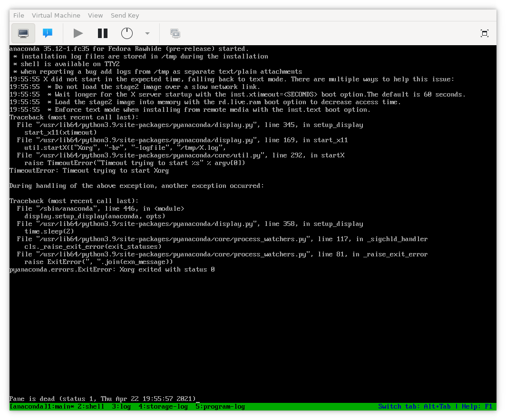Show the graphical console view
506x420 pixels.
23,33
